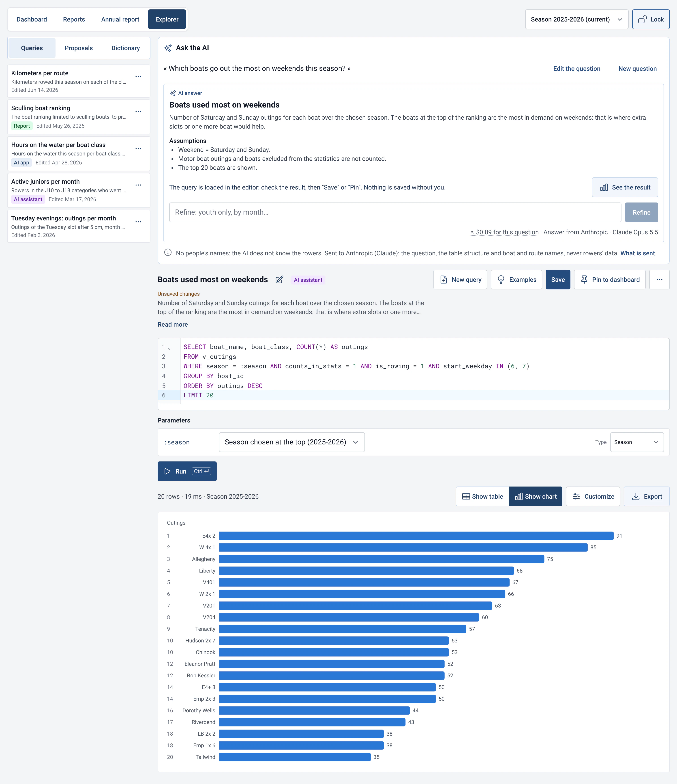Click Read more under the query description
677x784 pixels.
click(172, 324)
